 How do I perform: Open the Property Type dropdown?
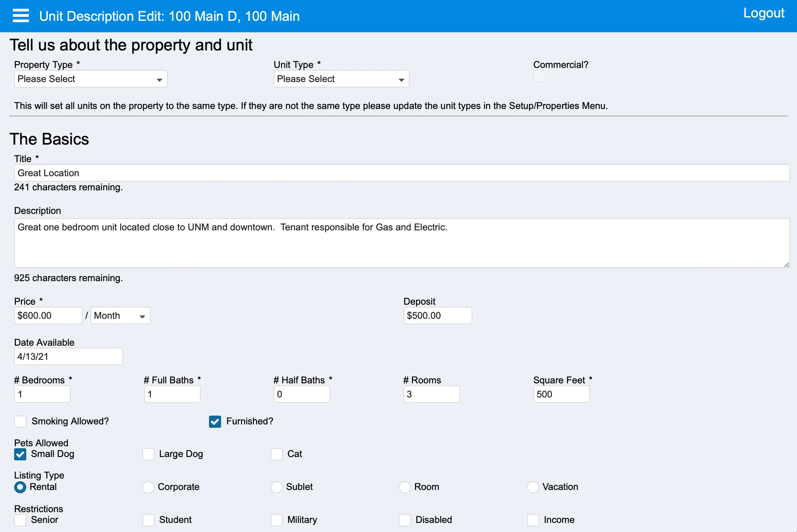pyautogui.click(x=91, y=79)
